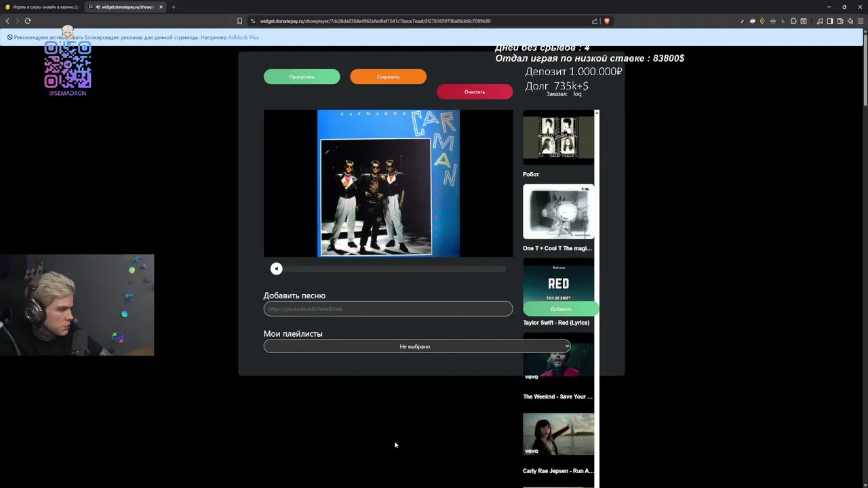Screen dimensions: 868x488
Task: Click the address bar URL
Action: pos(375,21)
